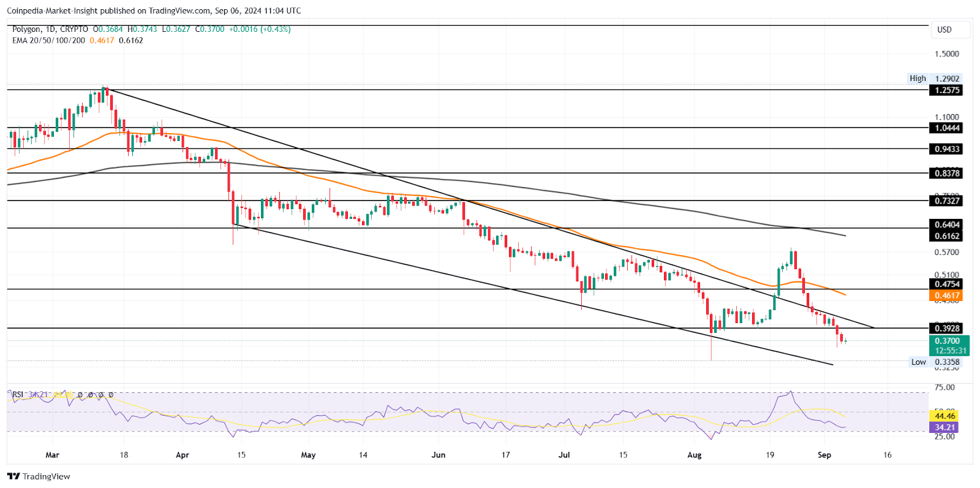The height and width of the screenshot is (488, 980).
Task: Click the 0.5700 price axis tick
Action: point(946,252)
